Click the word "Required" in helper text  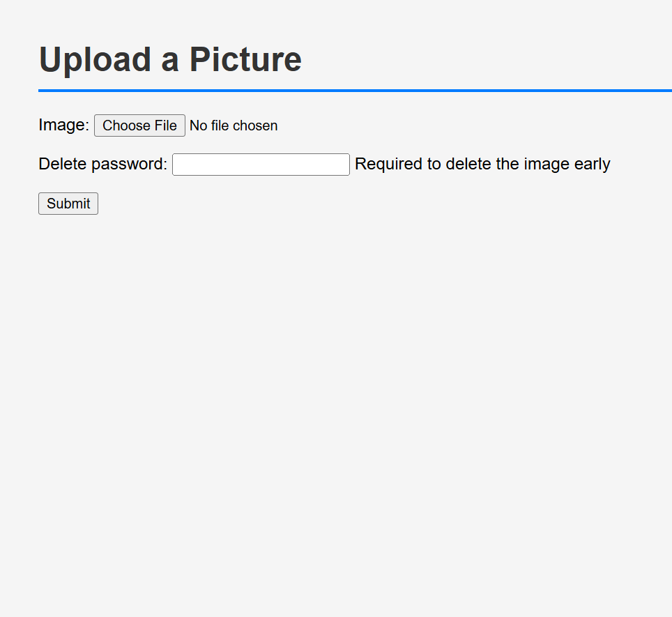pyautogui.click(x=388, y=165)
